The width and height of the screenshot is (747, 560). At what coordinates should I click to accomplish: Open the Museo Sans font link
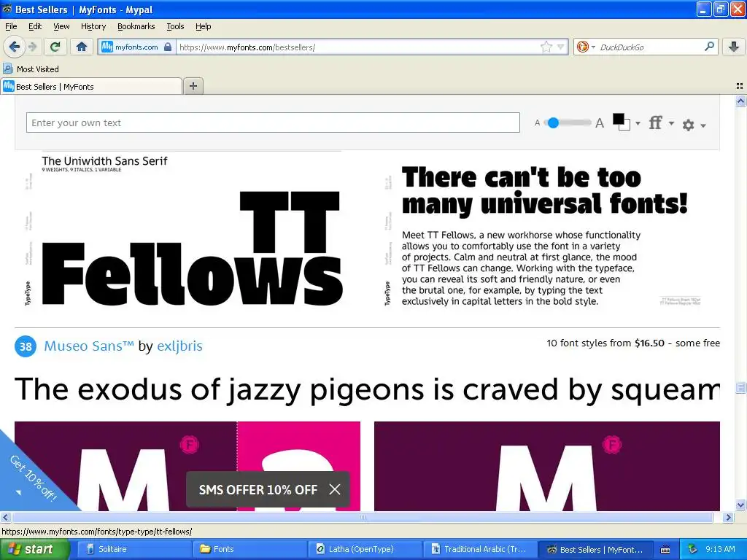coord(88,346)
